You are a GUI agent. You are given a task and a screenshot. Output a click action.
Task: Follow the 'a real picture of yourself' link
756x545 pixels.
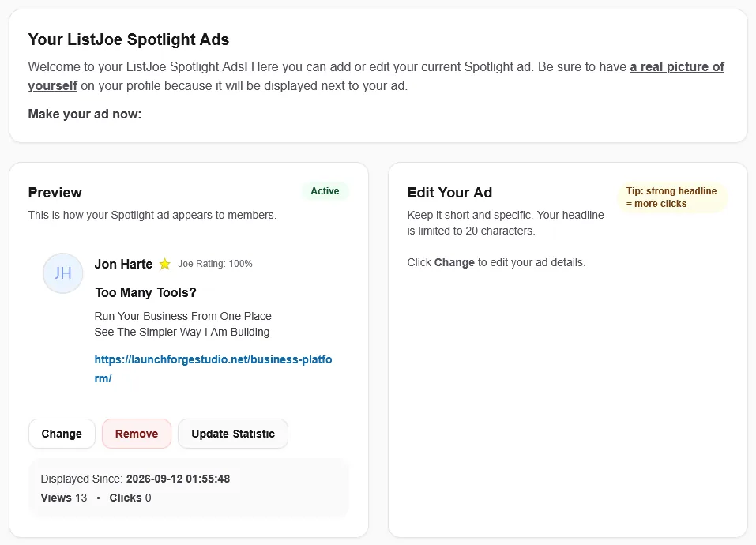(x=677, y=67)
